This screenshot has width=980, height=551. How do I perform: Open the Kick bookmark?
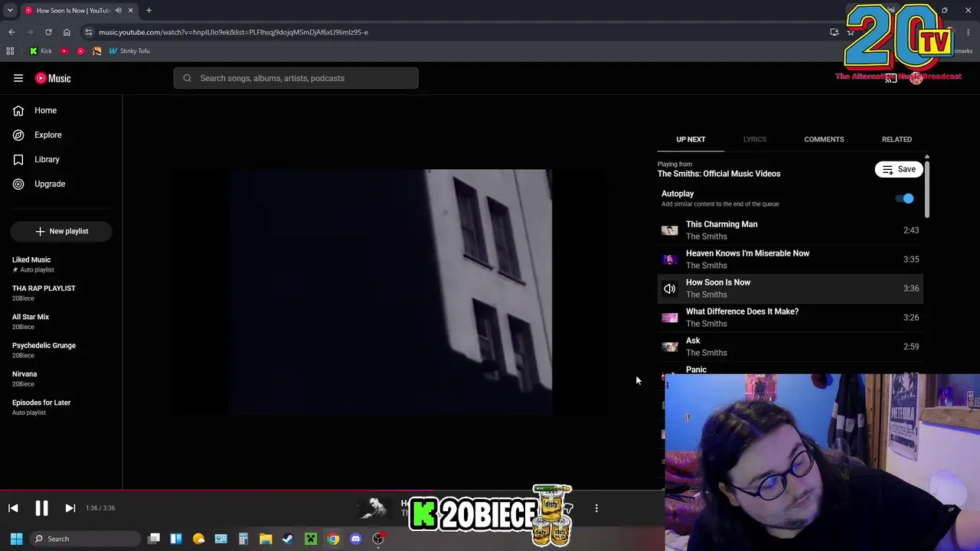41,51
